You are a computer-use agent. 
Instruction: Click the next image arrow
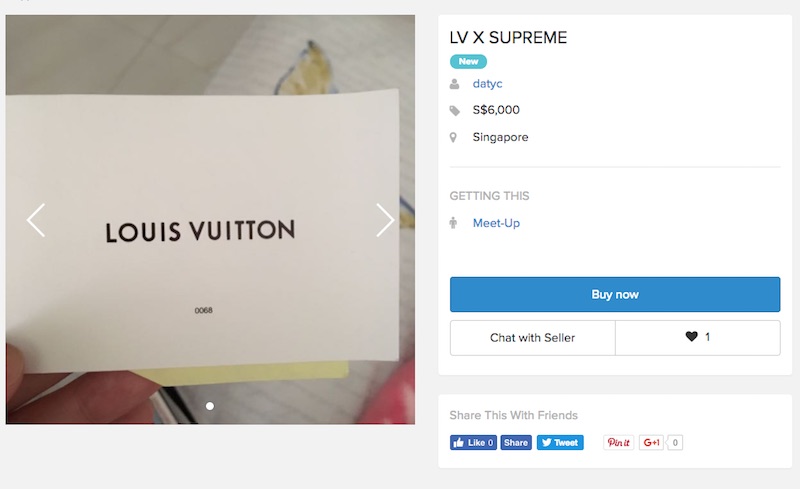pyautogui.click(x=385, y=220)
